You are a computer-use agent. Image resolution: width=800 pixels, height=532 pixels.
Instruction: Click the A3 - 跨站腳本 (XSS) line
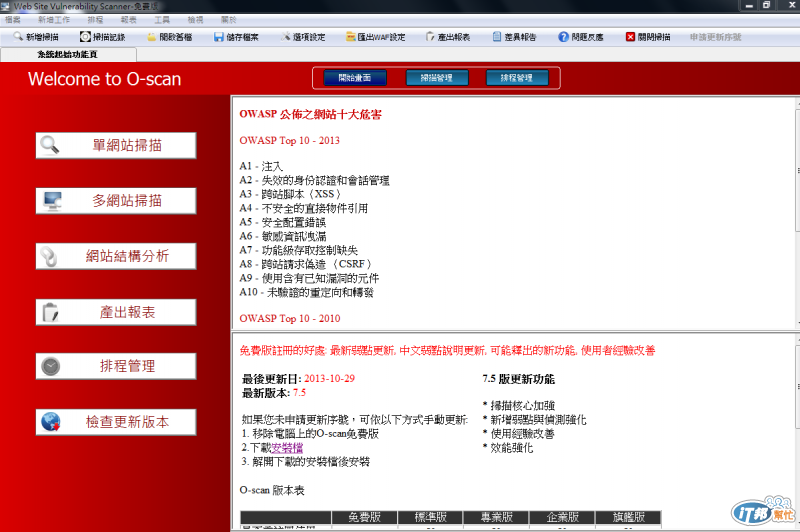tap(290, 194)
